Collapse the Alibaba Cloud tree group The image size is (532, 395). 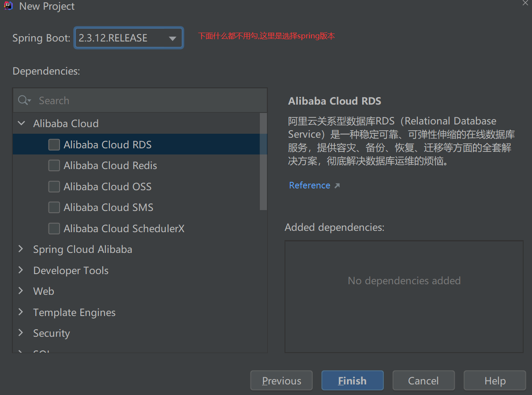point(21,124)
